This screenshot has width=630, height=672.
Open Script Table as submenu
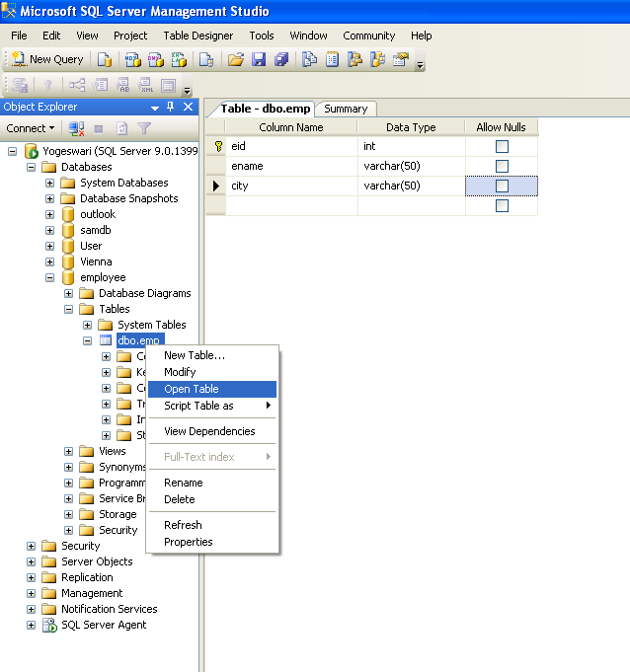coord(212,406)
